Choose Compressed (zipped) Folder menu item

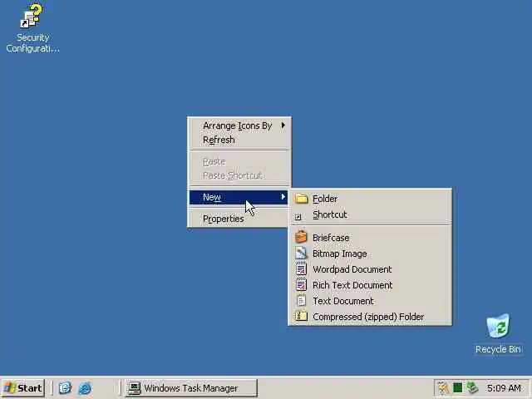tap(370, 317)
